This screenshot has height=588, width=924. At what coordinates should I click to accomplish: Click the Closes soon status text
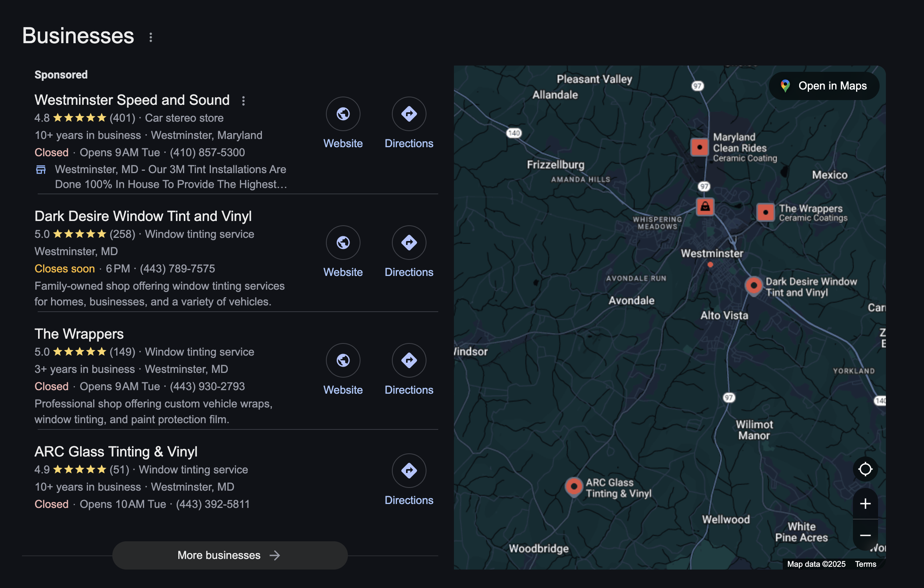tap(64, 269)
